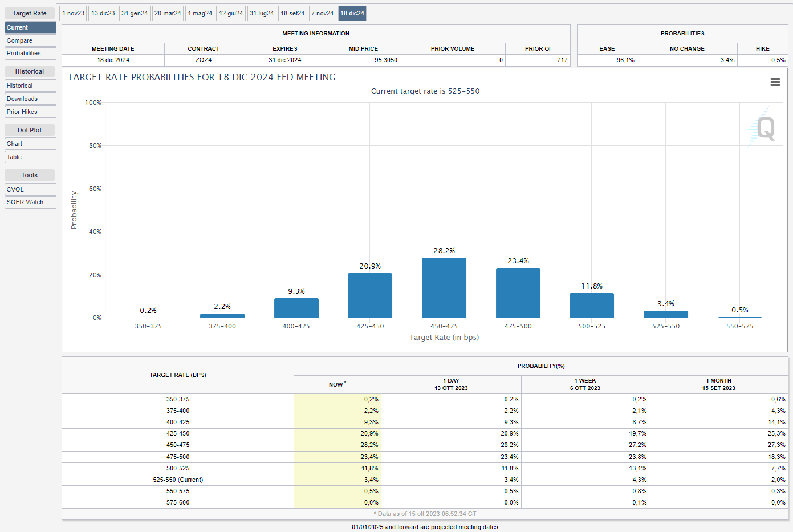Choose the 7 nov24 meeting tab
This screenshot has height=532, width=793.
click(323, 13)
